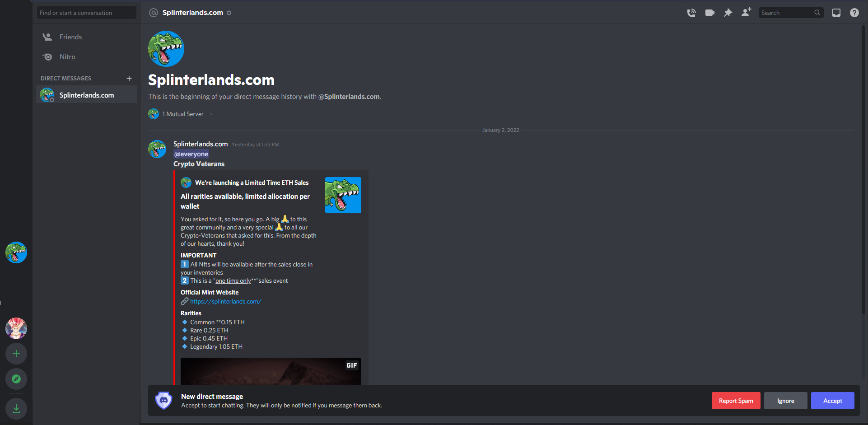Click the message author's avatar
The width and height of the screenshot is (868, 425).
157,149
